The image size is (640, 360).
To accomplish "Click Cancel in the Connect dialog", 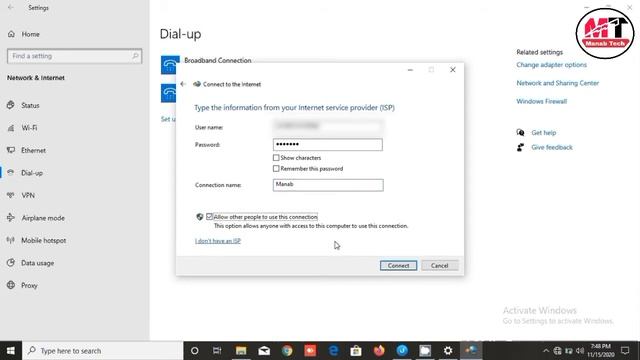I will (440, 266).
